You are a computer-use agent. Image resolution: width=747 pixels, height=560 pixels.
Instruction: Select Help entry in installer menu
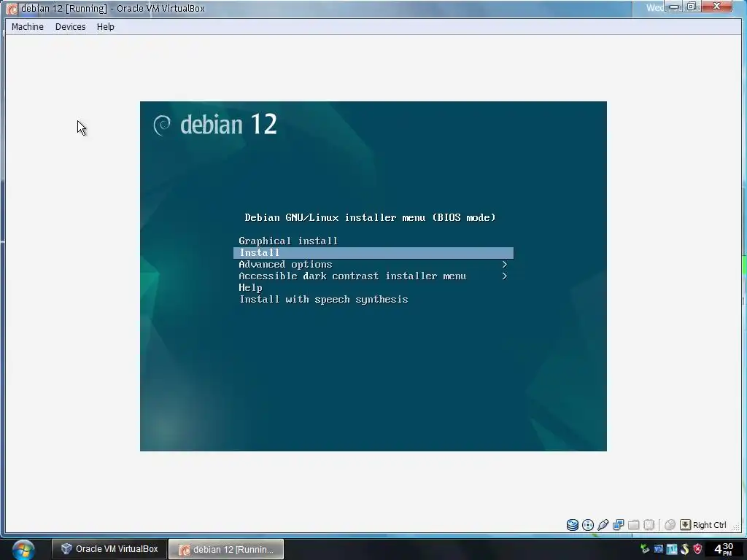click(x=250, y=287)
